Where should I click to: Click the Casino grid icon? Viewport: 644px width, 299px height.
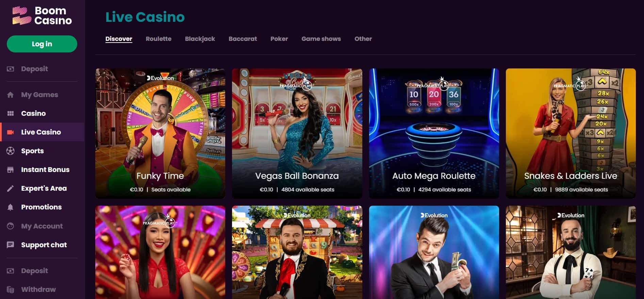(x=11, y=113)
